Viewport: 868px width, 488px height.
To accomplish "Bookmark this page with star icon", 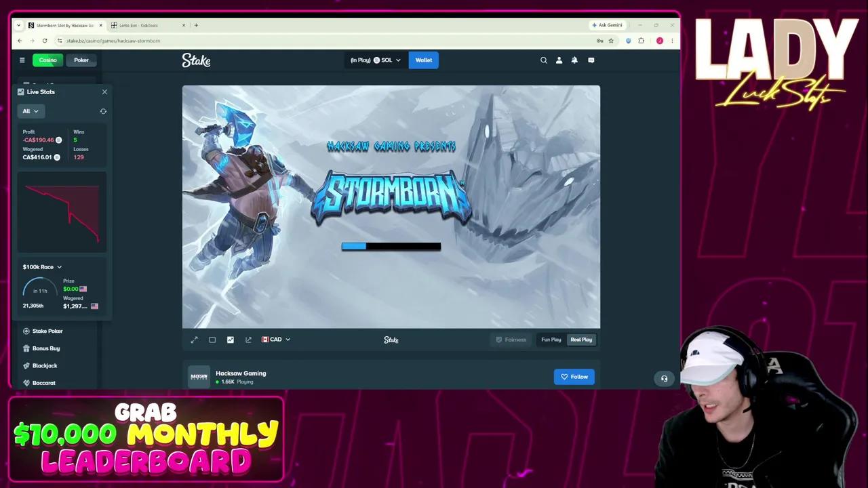I will pos(611,41).
